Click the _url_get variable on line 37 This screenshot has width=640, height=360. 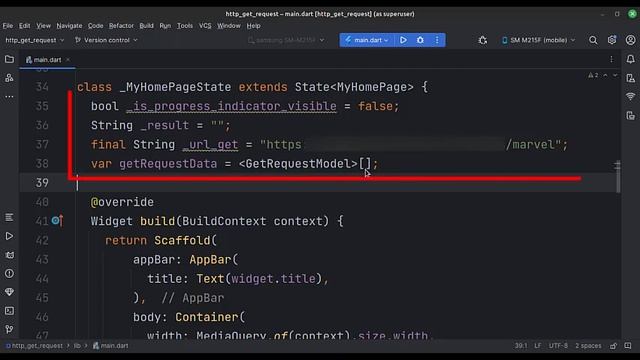[210, 144]
